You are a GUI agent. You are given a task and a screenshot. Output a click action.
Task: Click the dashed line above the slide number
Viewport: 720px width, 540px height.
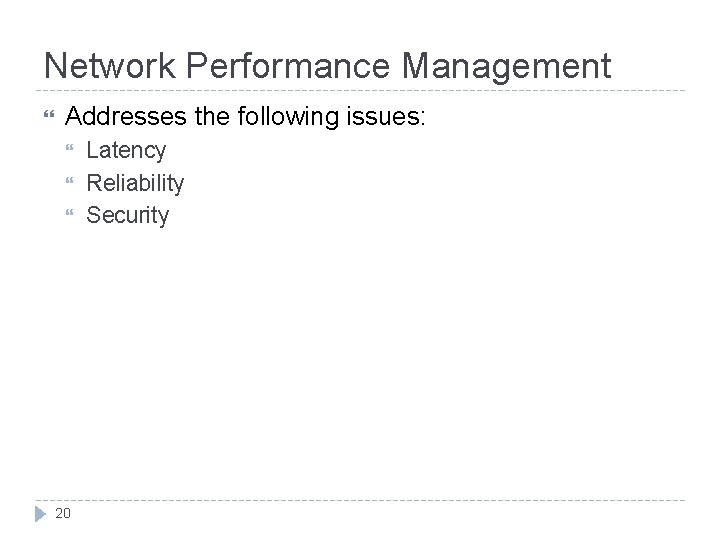360,500
